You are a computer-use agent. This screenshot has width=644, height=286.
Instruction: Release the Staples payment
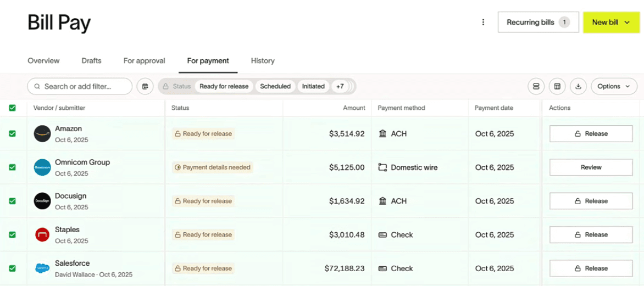591,235
